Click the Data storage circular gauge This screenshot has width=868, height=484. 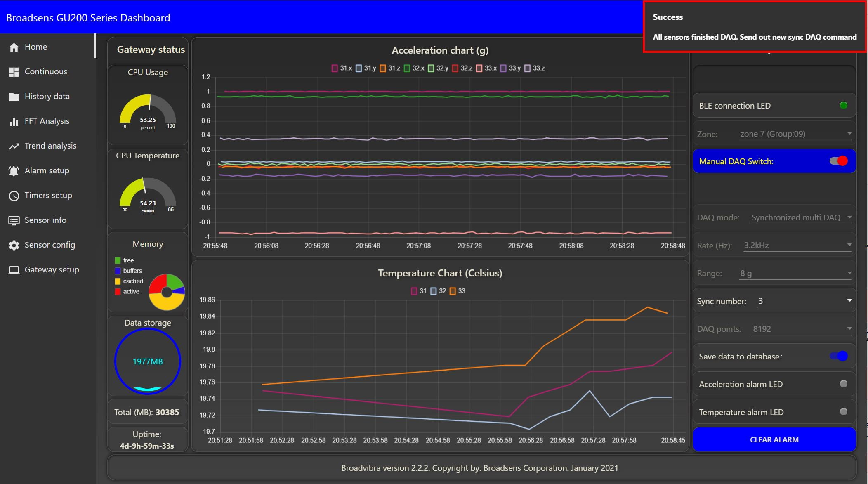click(x=148, y=361)
